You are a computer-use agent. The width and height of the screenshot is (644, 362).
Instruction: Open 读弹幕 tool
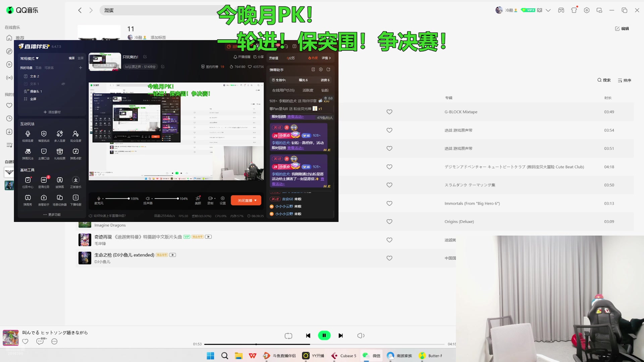coord(60,182)
